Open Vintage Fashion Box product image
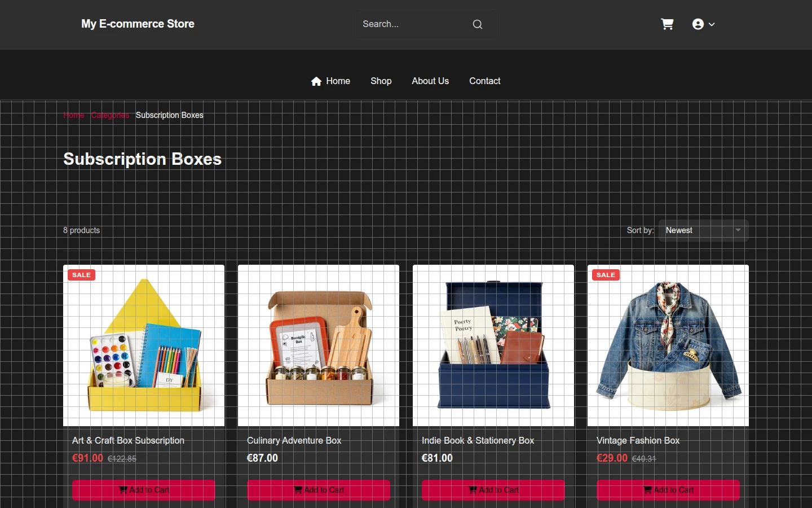Image resolution: width=812 pixels, height=508 pixels. tap(668, 345)
